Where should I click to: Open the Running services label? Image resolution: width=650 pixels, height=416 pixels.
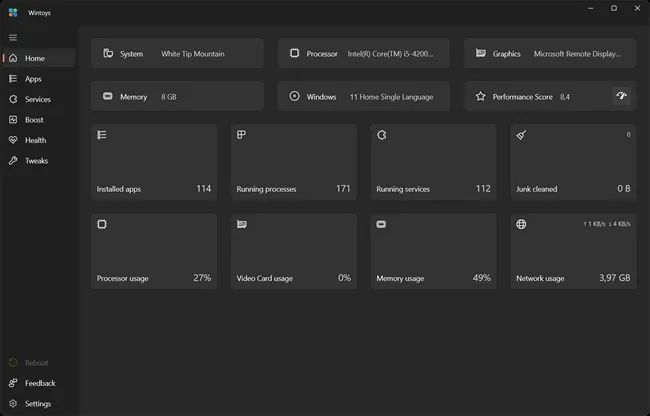click(403, 189)
